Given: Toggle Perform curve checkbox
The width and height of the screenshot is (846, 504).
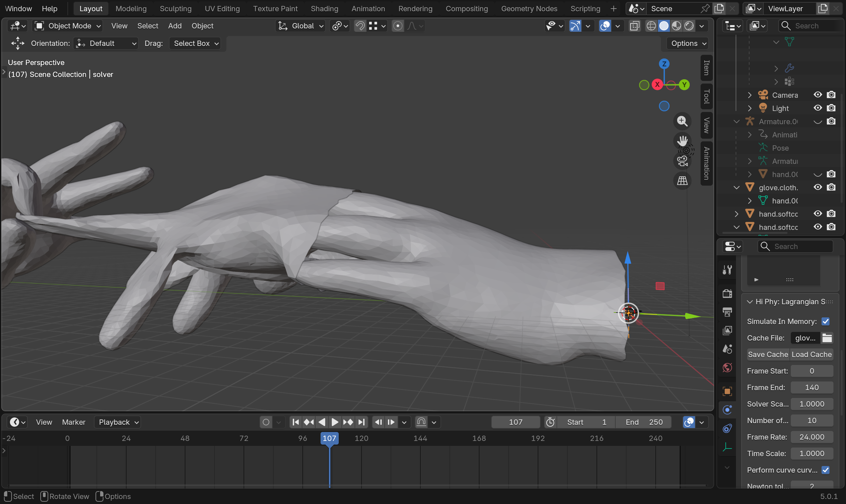Looking at the screenshot, I should [x=825, y=470].
